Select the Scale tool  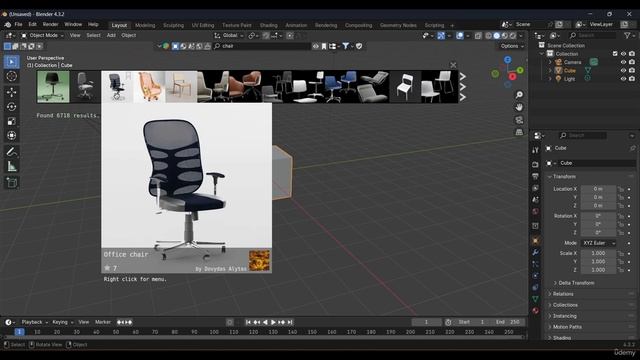pyautogui.click(x=11, y=121)
